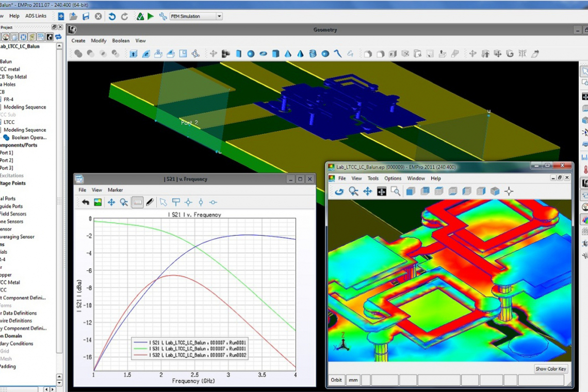Select the helix primitive icon
This screenshot has width=588, height=392.
pyautogui.click(x=313, y=54)
